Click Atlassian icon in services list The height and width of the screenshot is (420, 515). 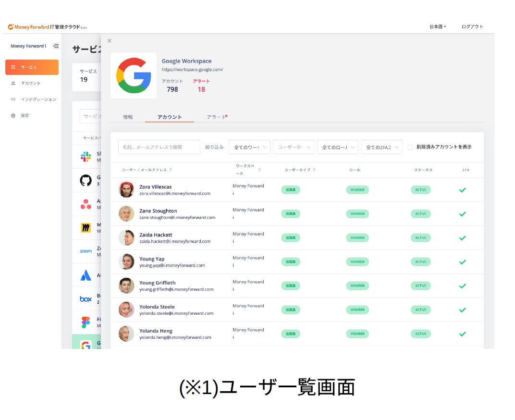(x=86, y=275)
